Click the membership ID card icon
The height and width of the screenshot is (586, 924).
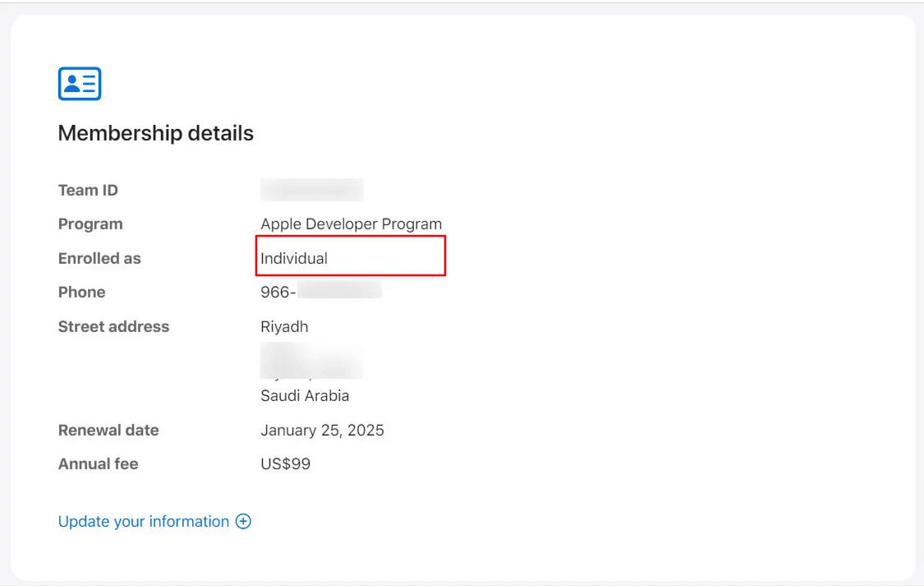[x=80, y=84]
